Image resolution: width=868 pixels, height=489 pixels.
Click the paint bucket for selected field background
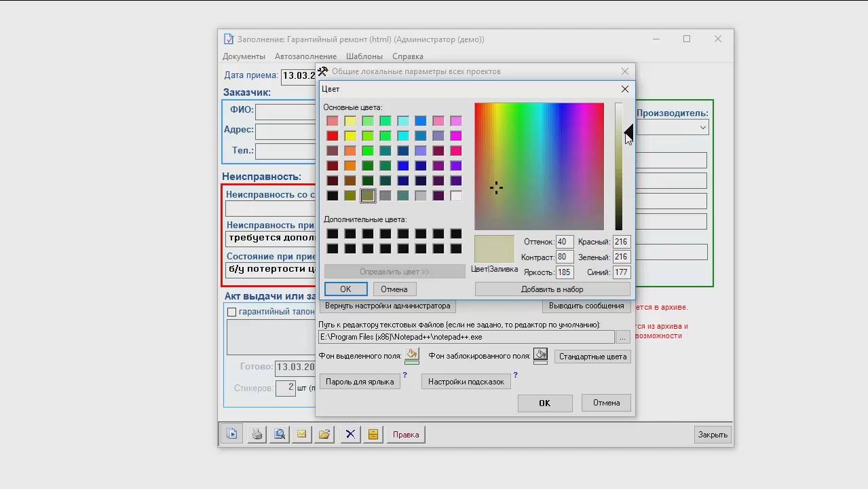pos(411,355)
